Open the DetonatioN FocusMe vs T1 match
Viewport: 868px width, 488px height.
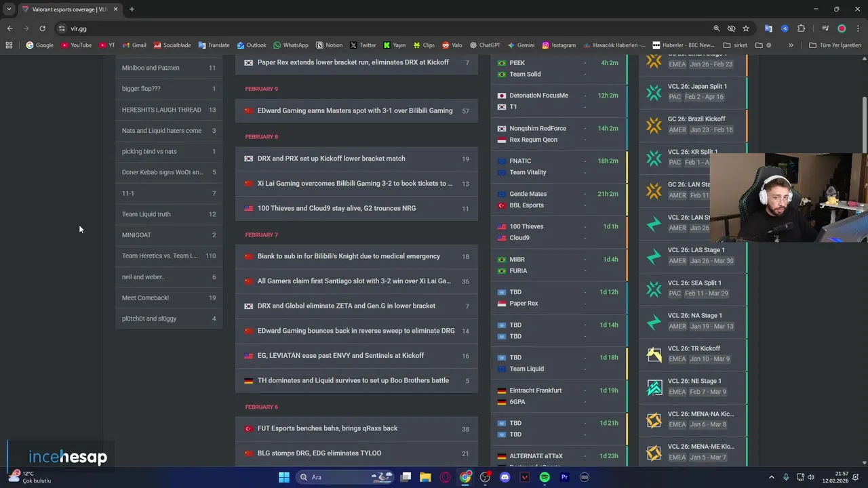559,101
